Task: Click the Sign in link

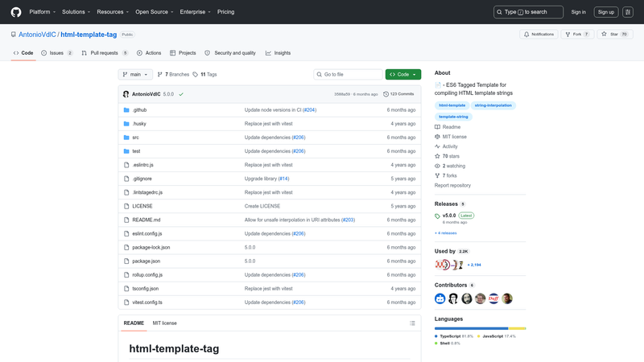Action: (x=578, y=12)
